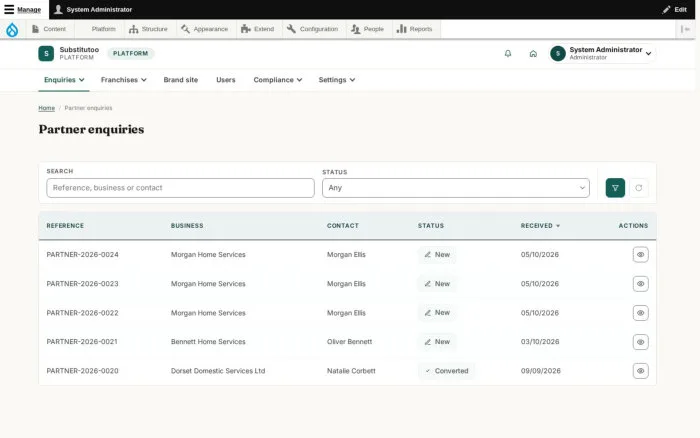Image resolution: width=700 pixels, height=438 pixels.
Task: View enquiry PARTNER-2026-0020 eye icon
Action: click(x=641, y=371)
